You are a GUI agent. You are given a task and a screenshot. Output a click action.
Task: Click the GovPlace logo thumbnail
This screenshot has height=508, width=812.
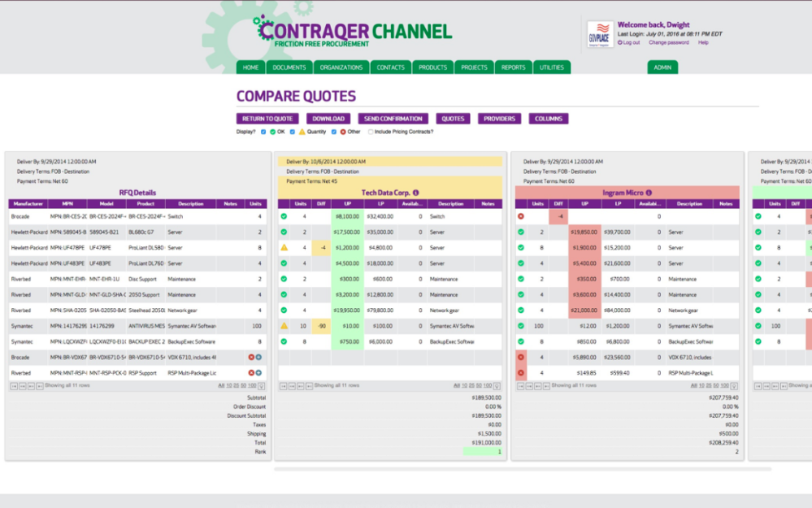point(600,34)
